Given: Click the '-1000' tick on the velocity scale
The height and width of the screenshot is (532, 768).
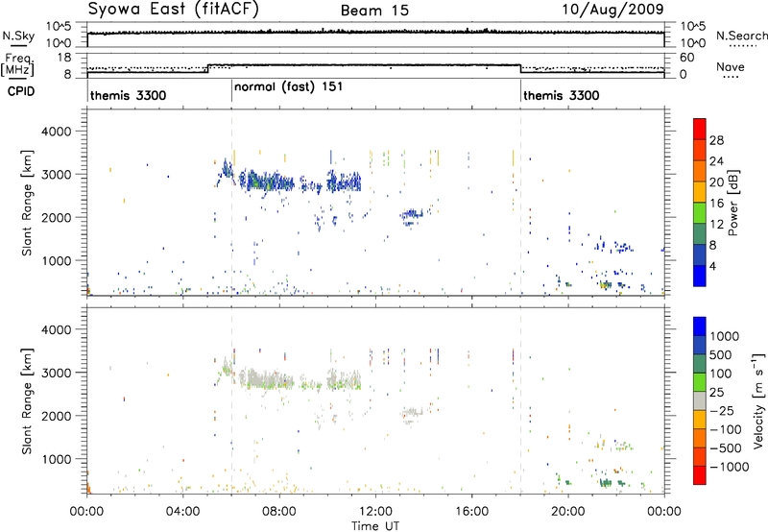Looking at the screenshot, I should (730, 467).
